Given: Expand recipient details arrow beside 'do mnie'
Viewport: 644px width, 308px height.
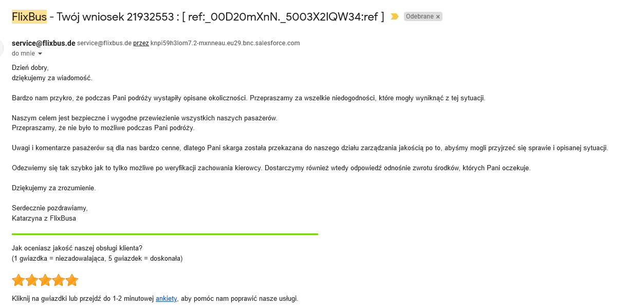Looking at the screenshot, I should tap(40, 53).
